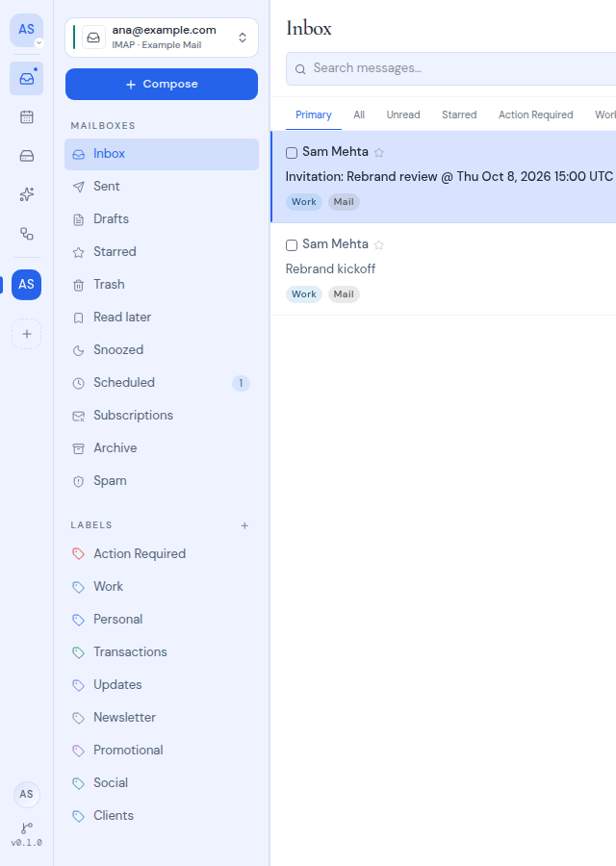
Task: Click the bookmark icon beside Read later
Action: point(79,318)
